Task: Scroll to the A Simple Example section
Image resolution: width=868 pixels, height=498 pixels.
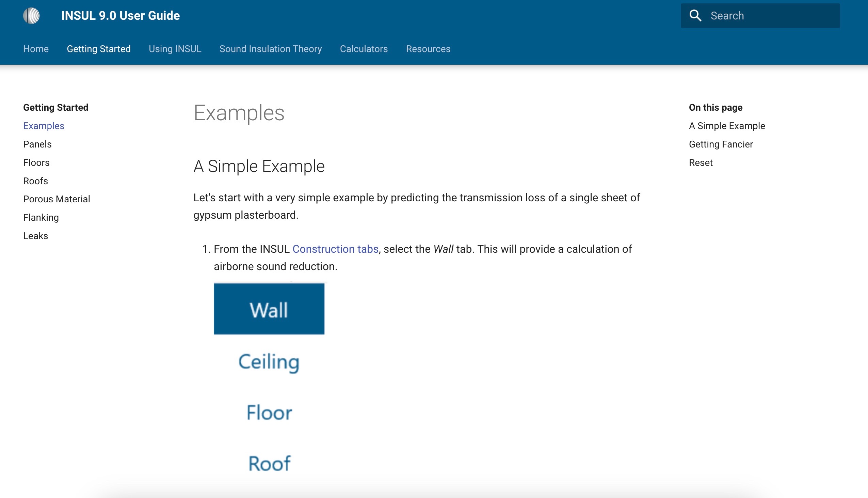Action: [726, 125]
